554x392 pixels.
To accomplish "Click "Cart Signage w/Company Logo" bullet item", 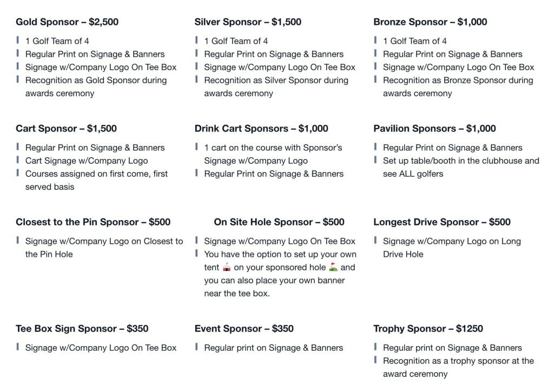I will point(87,161).
